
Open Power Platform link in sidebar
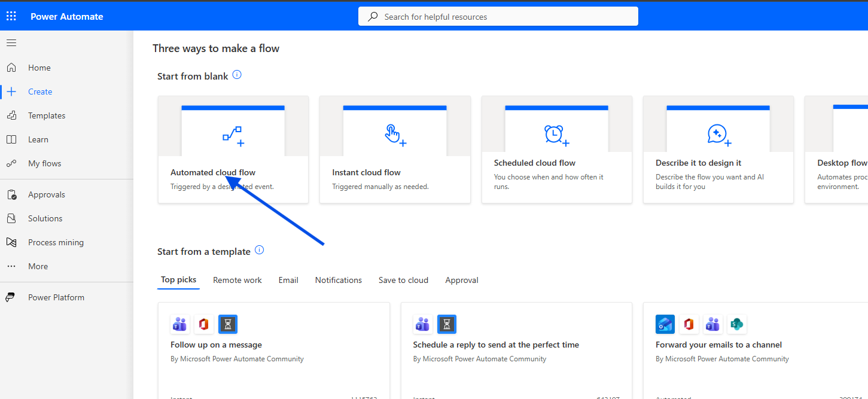[x=56, y=297]
